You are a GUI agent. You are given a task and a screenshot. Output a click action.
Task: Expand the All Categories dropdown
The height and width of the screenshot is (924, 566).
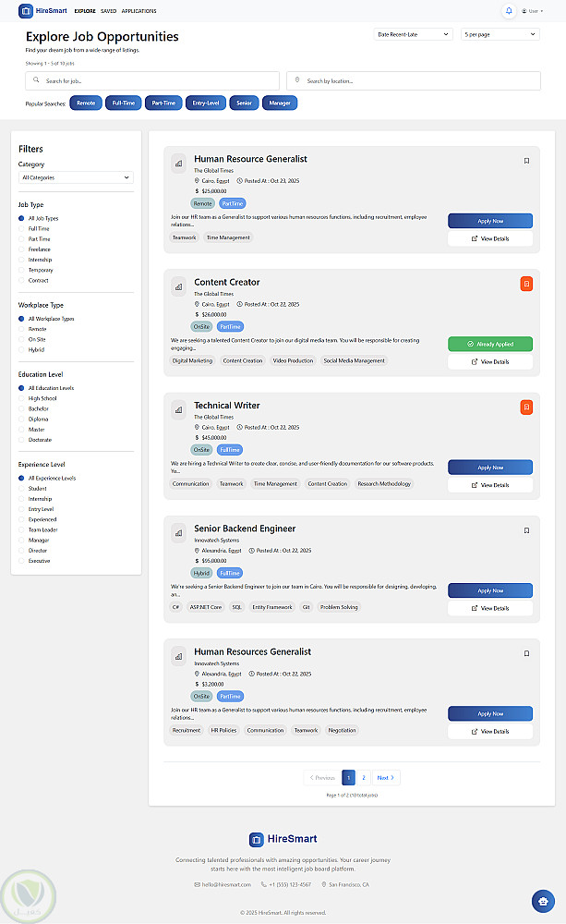[x=76, y=177]
